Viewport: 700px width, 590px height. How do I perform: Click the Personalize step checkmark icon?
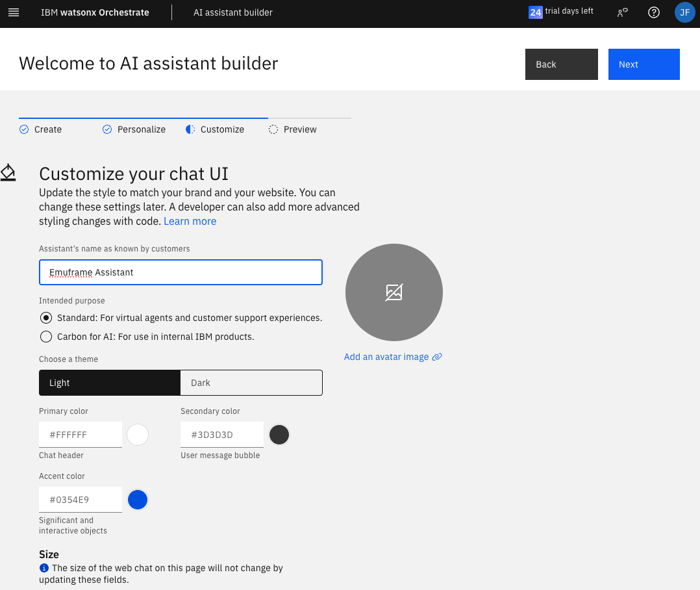[107, 129]
